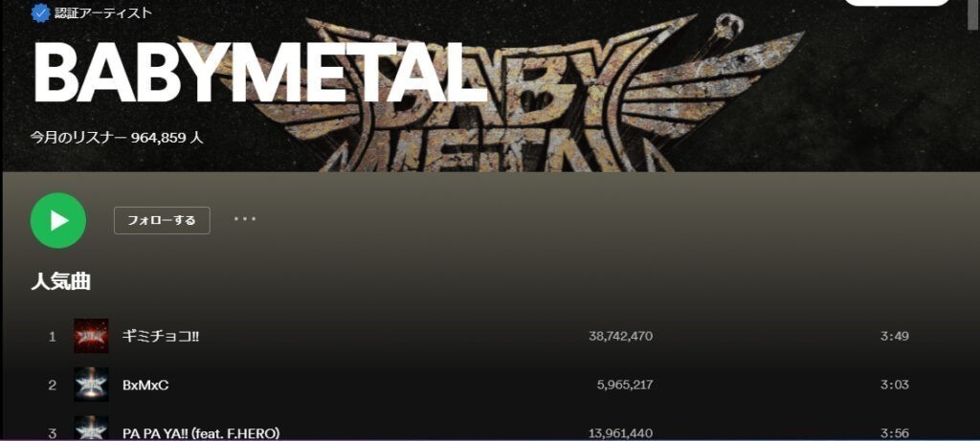Open the PA PA YA!! (feat. F.HERO) track
Image resolution: width=980 pixels, height=441 pixels.
click(x=201, y=433)
